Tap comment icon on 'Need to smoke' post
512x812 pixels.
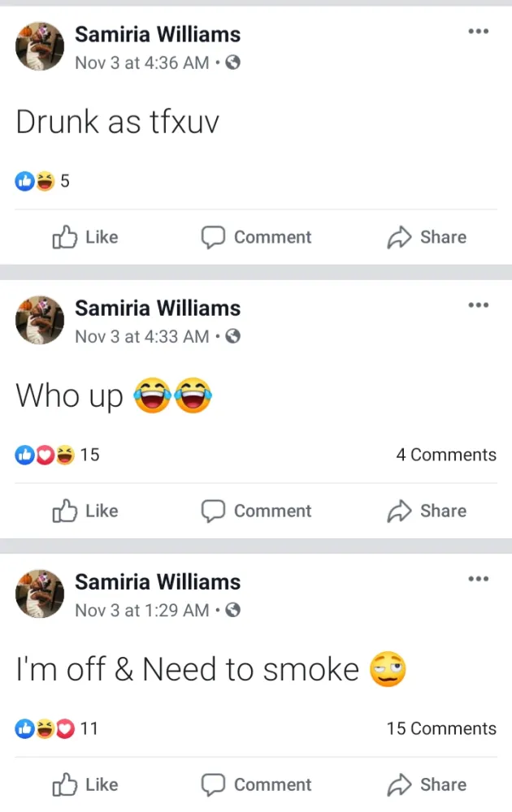[x=214, y=784]
